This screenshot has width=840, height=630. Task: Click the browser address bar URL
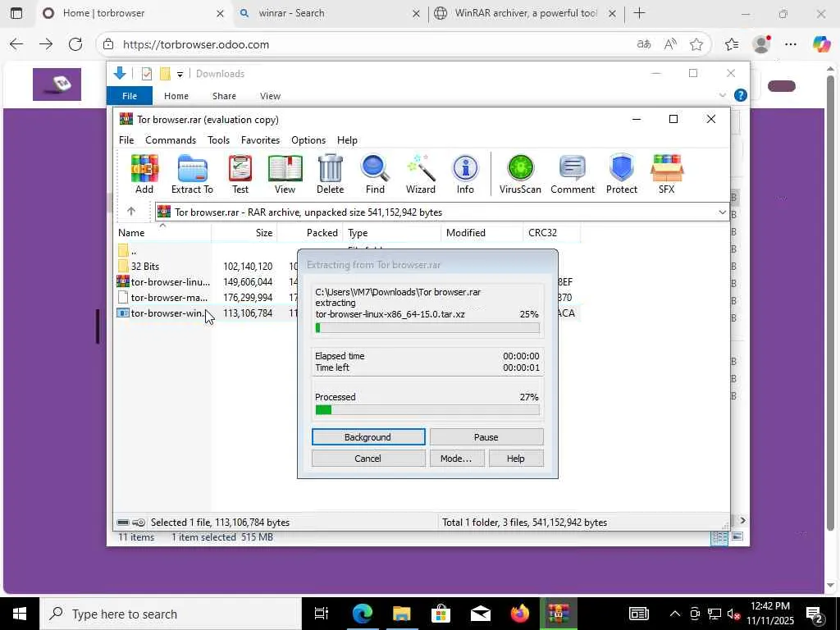[196, 44]
